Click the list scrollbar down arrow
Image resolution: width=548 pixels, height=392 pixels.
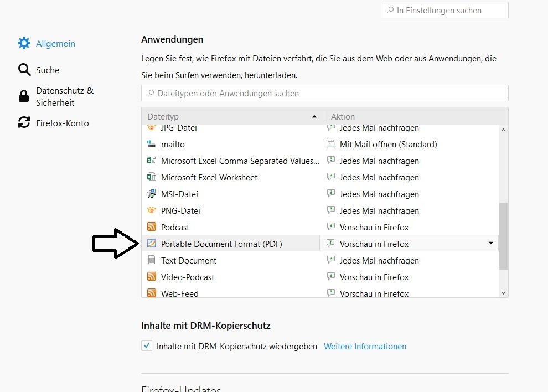click(503, 293)
